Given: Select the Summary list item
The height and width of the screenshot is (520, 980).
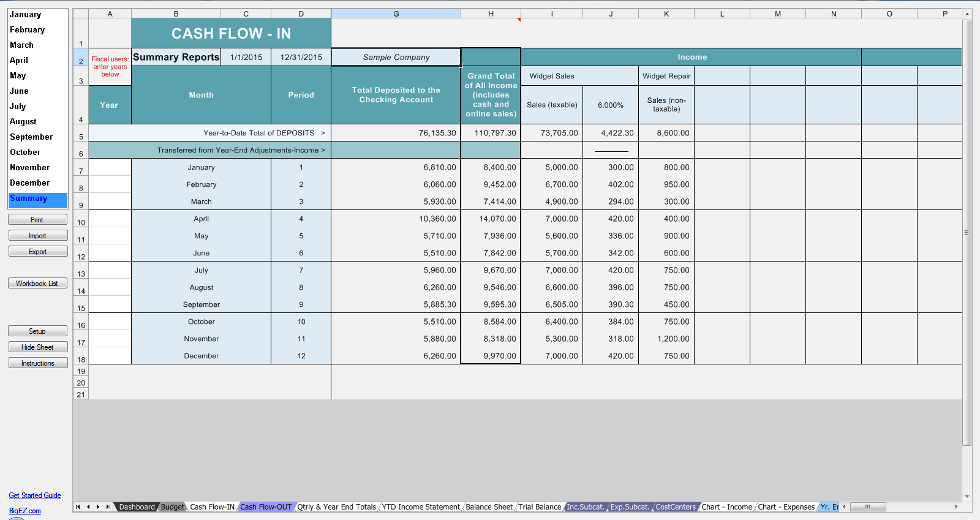Looking at the screenshot, I should coord(37,199).
